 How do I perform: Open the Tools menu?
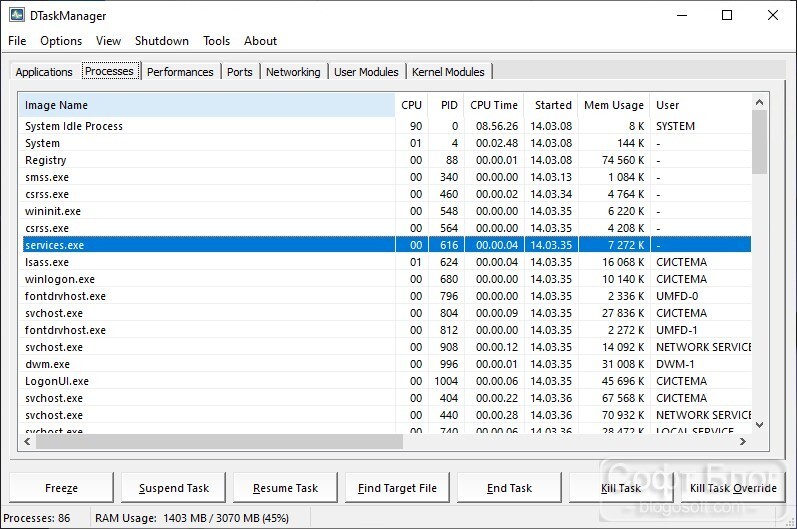[217, 41]
